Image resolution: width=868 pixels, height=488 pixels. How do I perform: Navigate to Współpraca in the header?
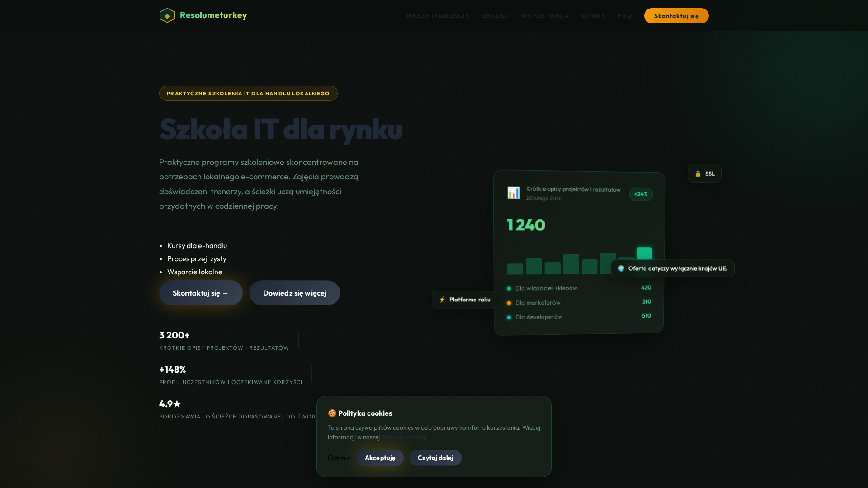(x=545, y=16)
